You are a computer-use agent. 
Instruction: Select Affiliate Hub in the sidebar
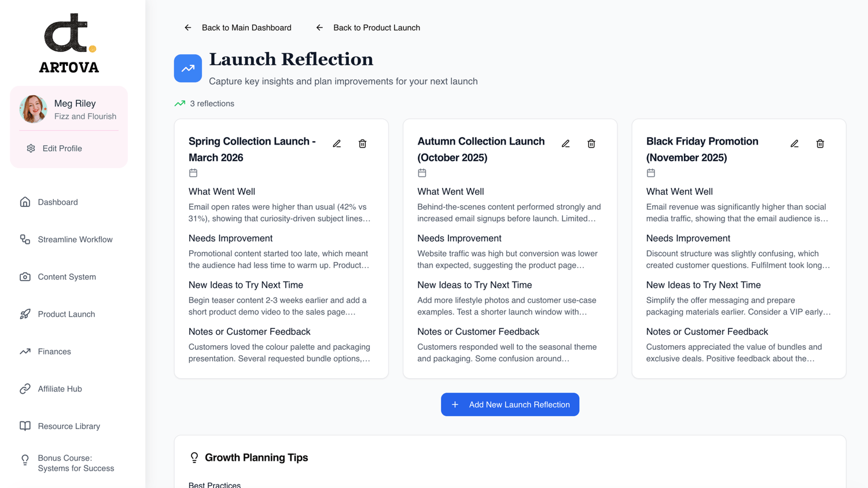pyautogui.click(x=60, y=389)
